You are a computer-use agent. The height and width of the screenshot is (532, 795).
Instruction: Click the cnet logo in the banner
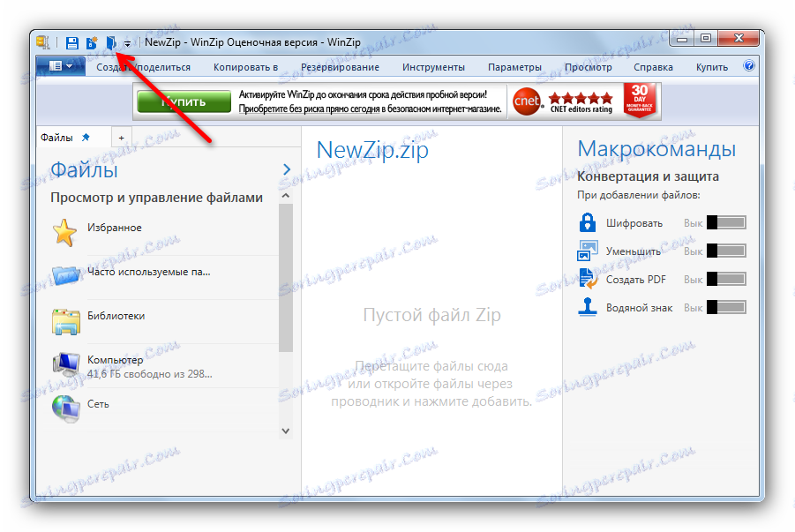[526, 101]
